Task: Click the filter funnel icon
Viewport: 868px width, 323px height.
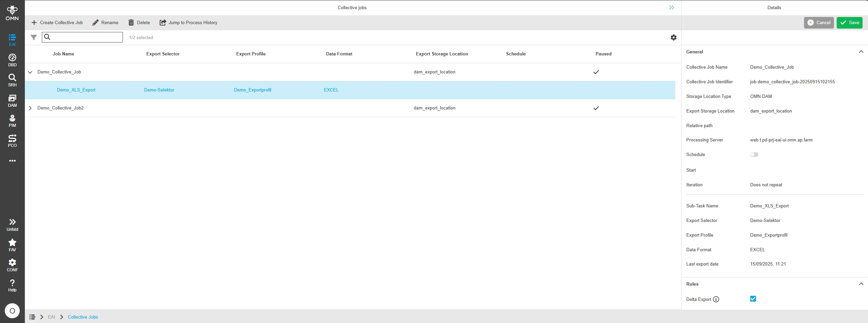Action: (x=34, y=37)
